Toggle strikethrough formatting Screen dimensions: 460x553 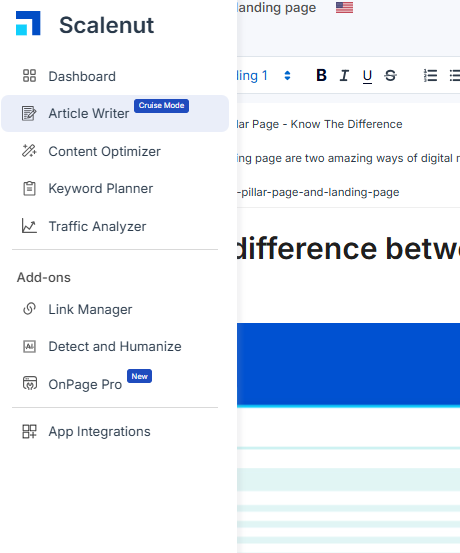point(390,75)
